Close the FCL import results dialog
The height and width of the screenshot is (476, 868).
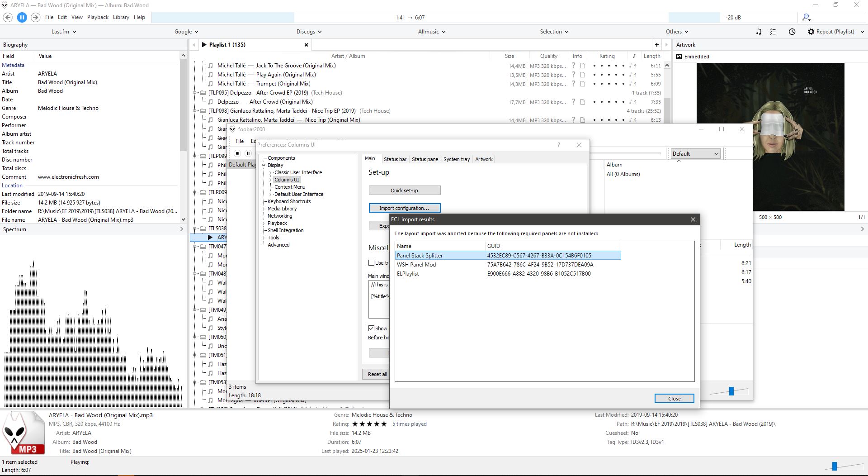[674, 399]
